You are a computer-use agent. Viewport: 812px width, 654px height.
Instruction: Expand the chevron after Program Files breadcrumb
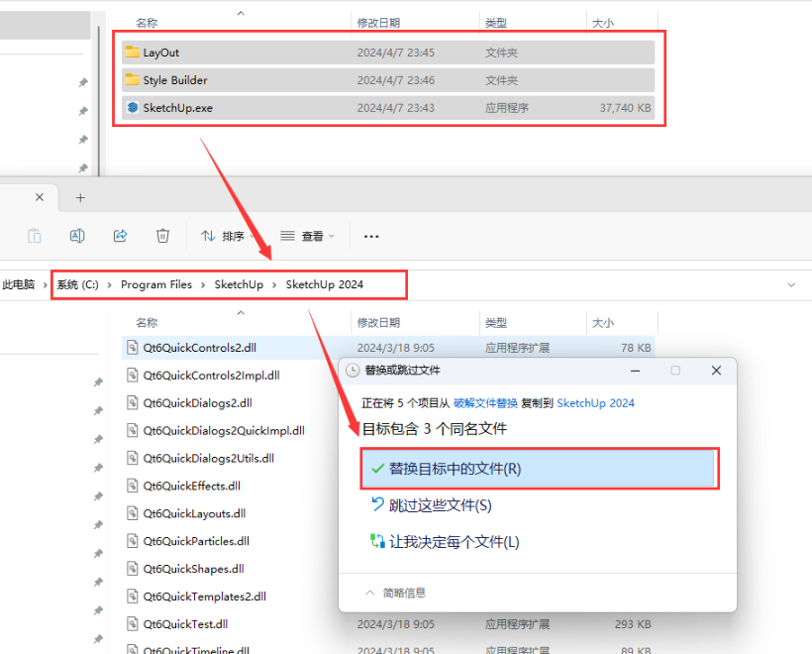pos(203,284)
